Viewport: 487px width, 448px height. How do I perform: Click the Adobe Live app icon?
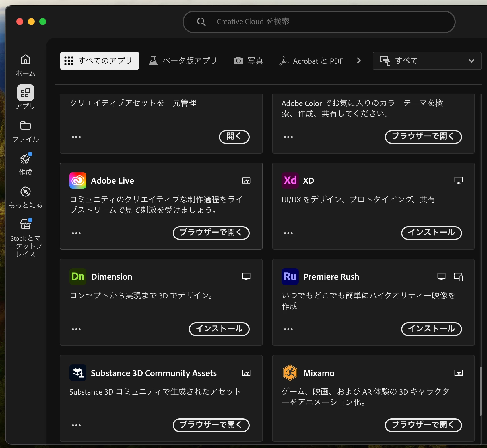pyautogui.click(x=78, y=181)
